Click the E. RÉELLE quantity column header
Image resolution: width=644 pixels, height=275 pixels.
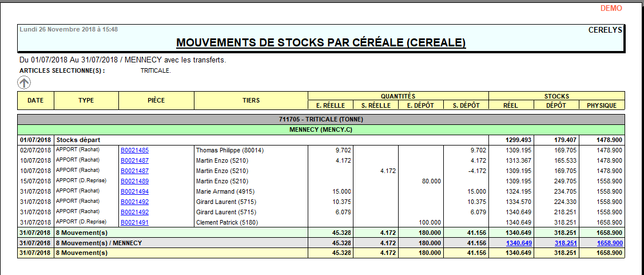pyautogui.click(x=330, y=105)
